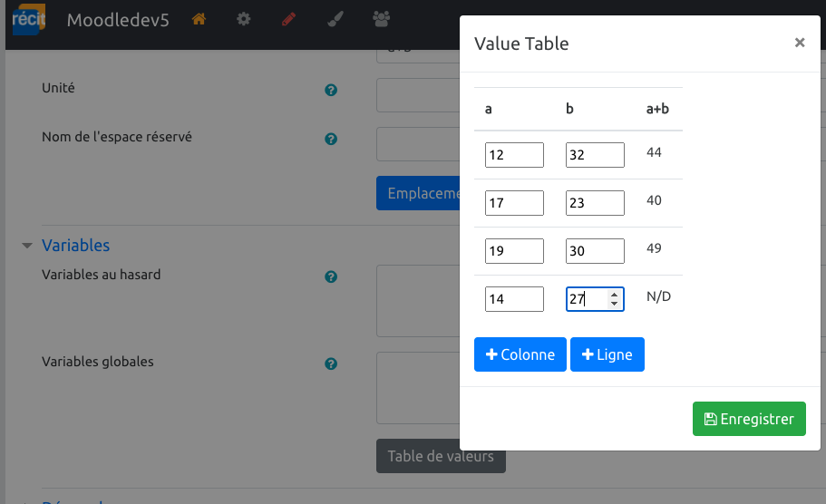This screenshot has height=504, width=826.
Task: Click the Moodledev5 site name
Action: (x=118, y=20)
